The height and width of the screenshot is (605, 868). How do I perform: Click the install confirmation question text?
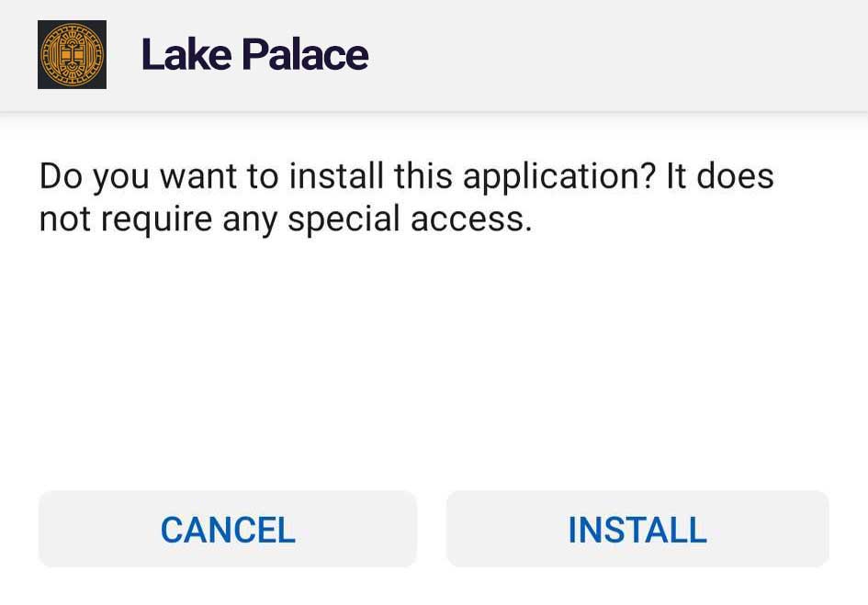pyautogui.click(x=406, y=197)
